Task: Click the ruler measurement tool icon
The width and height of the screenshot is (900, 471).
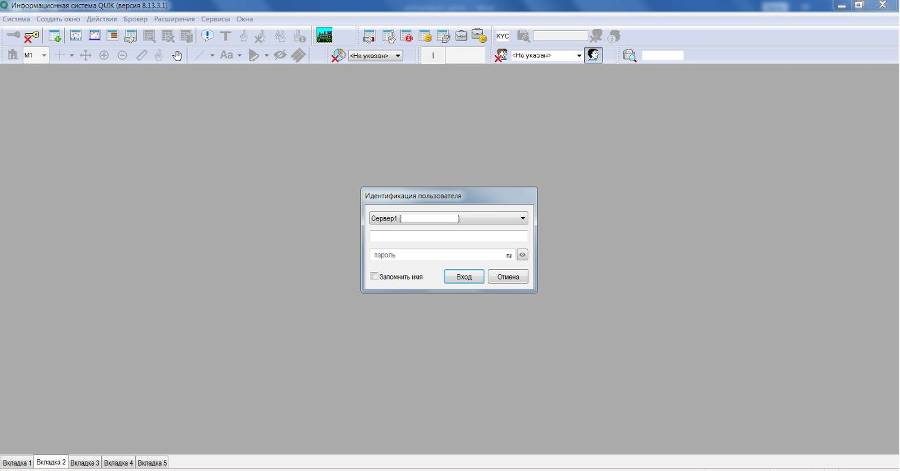Action: click(x=141, y=56)
